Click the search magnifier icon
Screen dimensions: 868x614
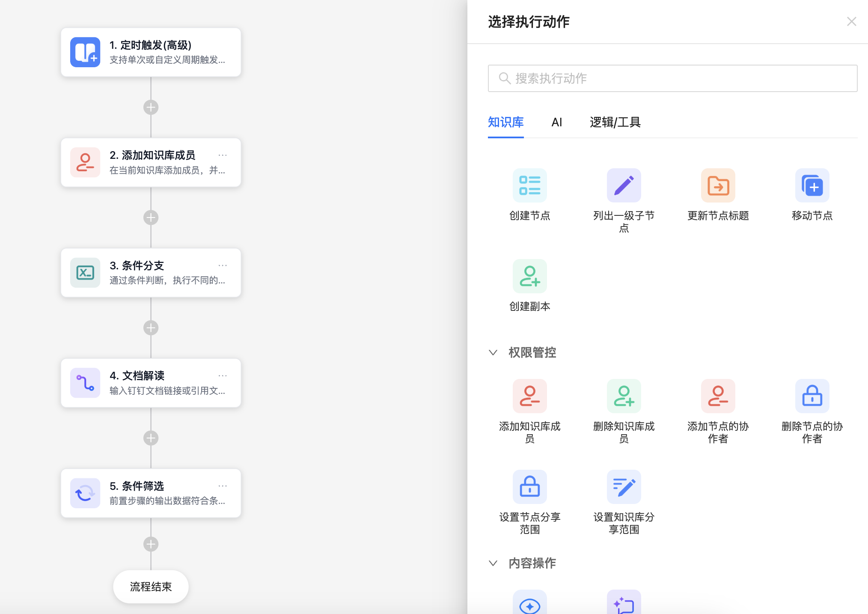point(505,78)
